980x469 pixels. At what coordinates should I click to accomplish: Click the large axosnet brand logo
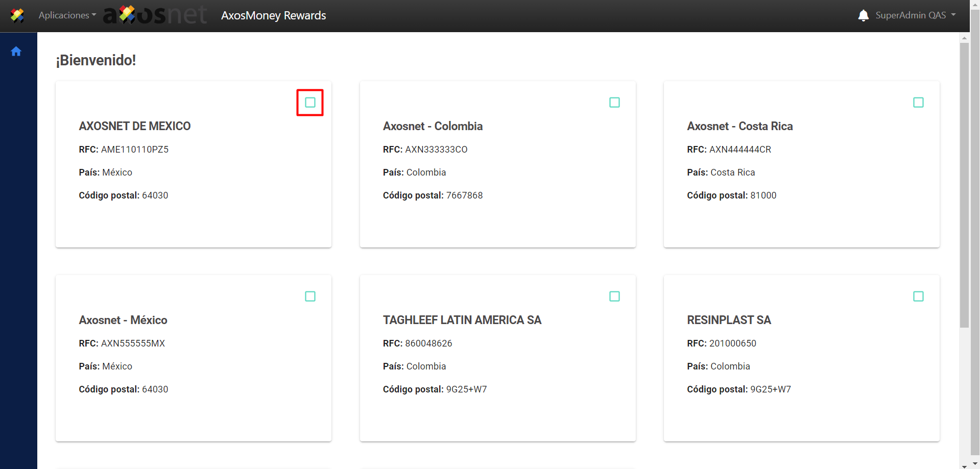(x=155, y=15)
